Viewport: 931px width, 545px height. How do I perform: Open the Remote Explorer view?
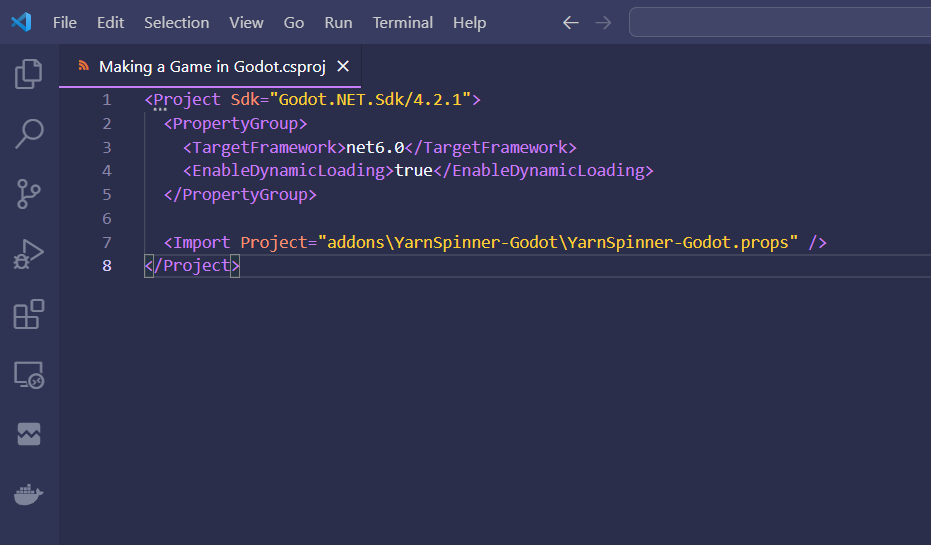click(29, 375)
